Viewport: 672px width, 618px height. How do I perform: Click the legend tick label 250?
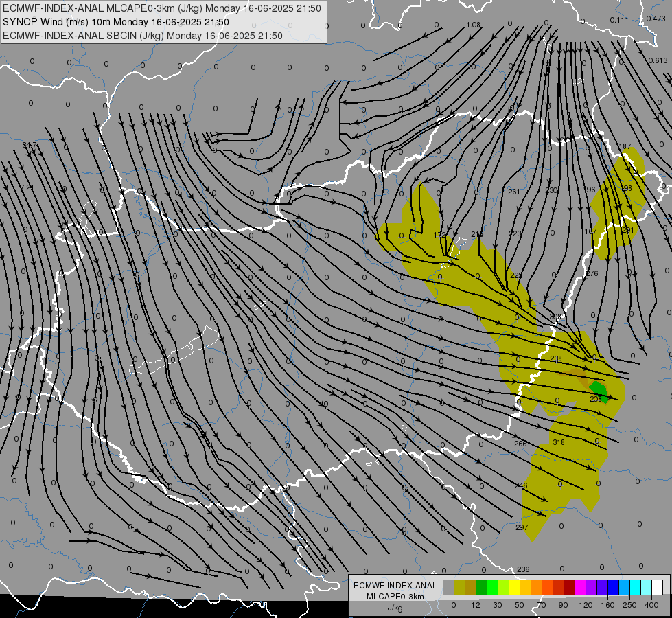coord(629,605)
